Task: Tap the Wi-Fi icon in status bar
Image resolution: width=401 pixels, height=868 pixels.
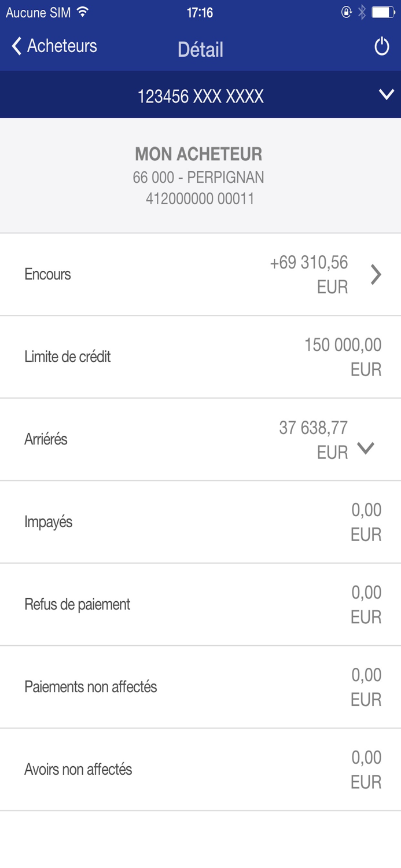Action: tap(81, 10)
